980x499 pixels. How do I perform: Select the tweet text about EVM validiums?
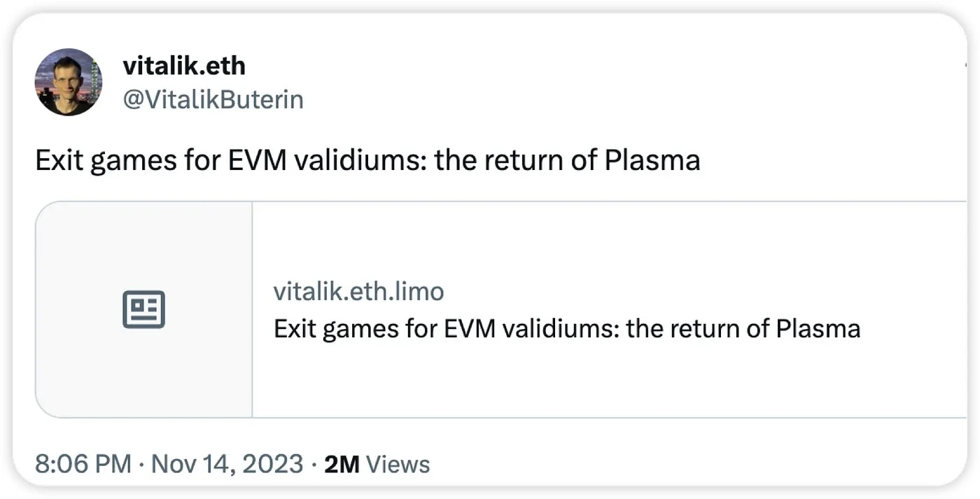pos(367,161)
